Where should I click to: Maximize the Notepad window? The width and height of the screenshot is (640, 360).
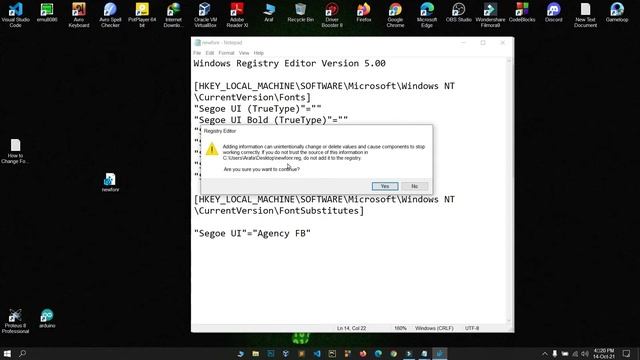[483, 42]
